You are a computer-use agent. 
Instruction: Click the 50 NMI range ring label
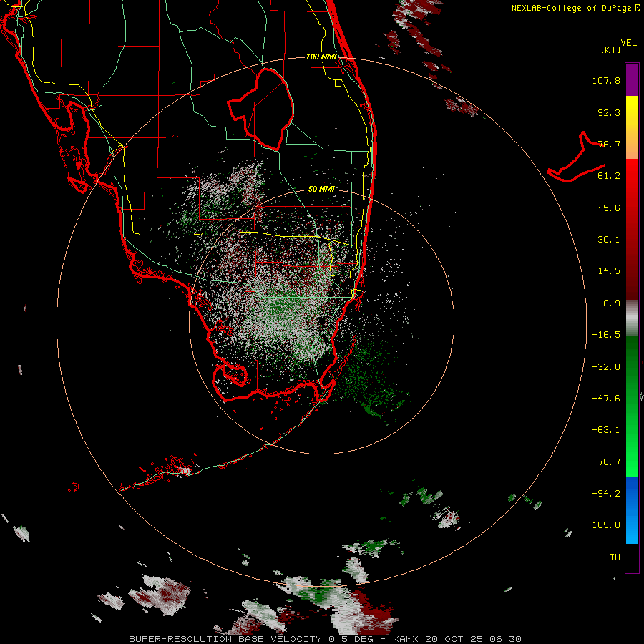click(x=321, y=190)
